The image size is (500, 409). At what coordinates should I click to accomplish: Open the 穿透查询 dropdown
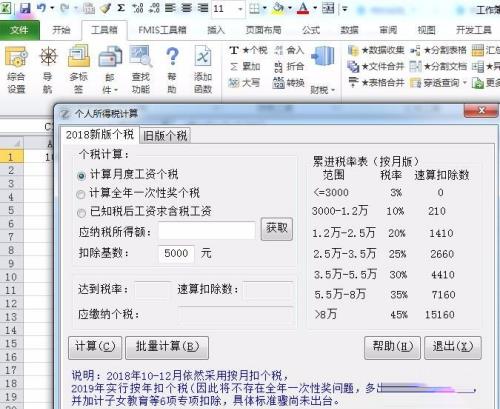[x=465, y=82]
